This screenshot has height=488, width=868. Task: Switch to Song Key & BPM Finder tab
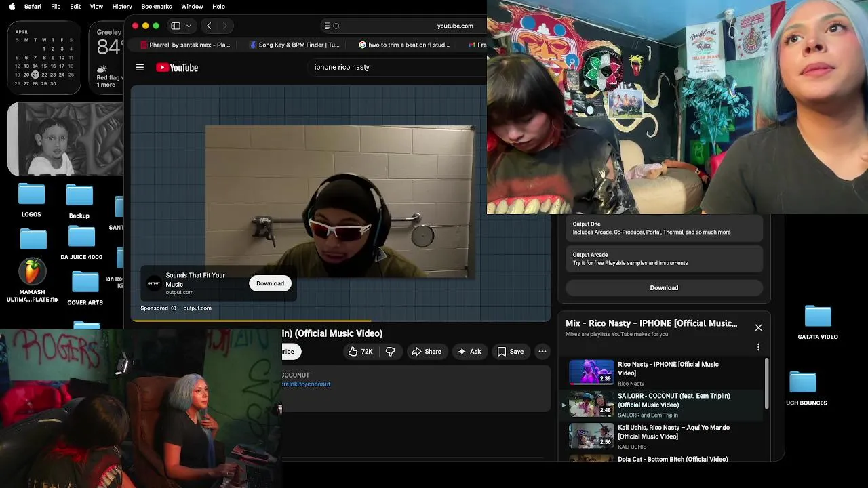pyautogui.click(x=295, y=45)
